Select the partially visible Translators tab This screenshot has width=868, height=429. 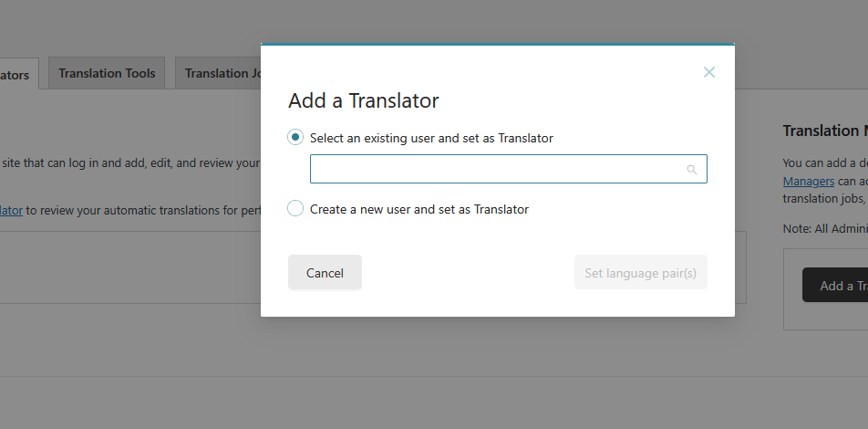click(16, 76)
